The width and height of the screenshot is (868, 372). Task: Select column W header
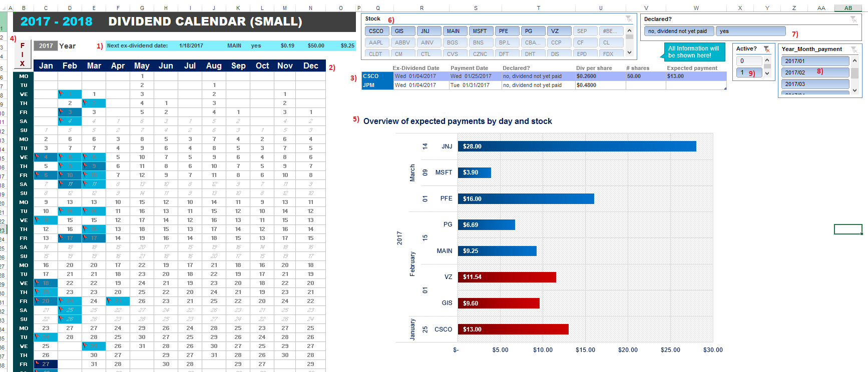[696, 8]
